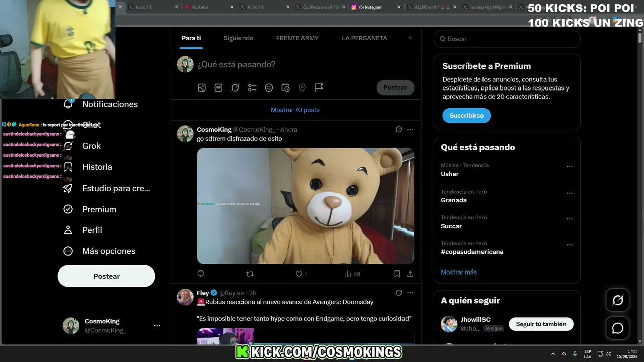Share CosmoKing's osito post

point(410,274)
